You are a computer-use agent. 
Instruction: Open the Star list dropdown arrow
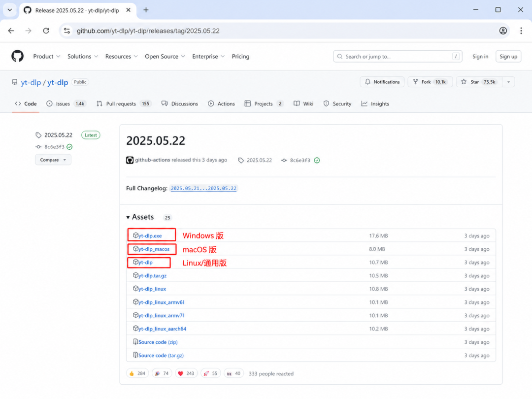pyautogui.click(x=508, y=82)
